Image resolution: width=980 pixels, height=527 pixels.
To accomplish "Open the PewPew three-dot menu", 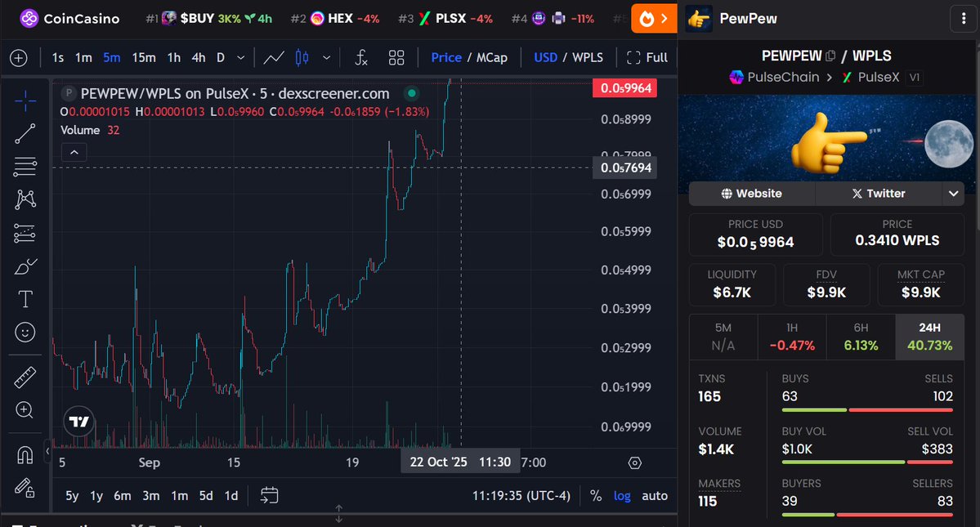I will click(x=964, y=19).
